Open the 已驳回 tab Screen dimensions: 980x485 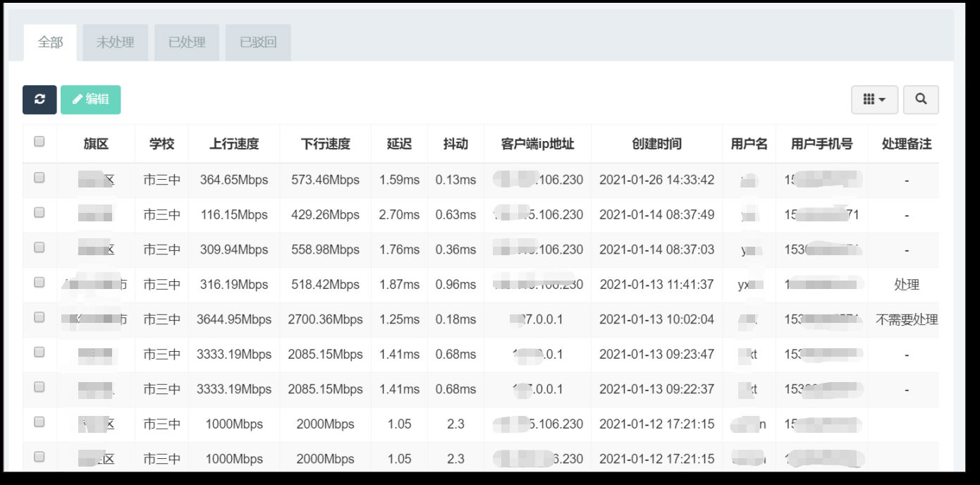tap(257, 42)
